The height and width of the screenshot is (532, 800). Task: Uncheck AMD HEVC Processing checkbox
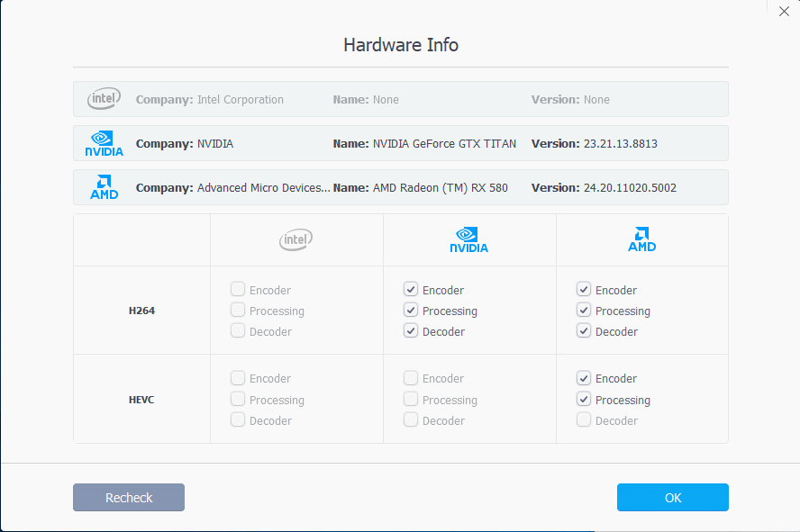pos(584,399)
